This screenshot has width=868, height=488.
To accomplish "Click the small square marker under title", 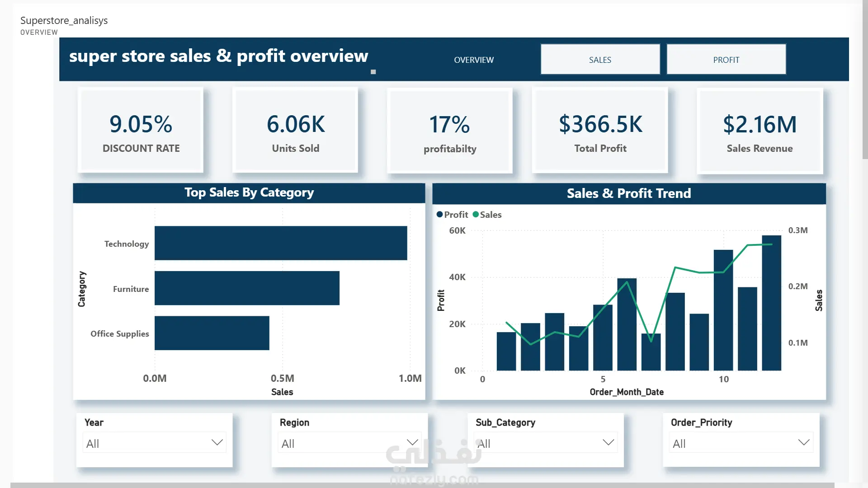I will [373, 72].
